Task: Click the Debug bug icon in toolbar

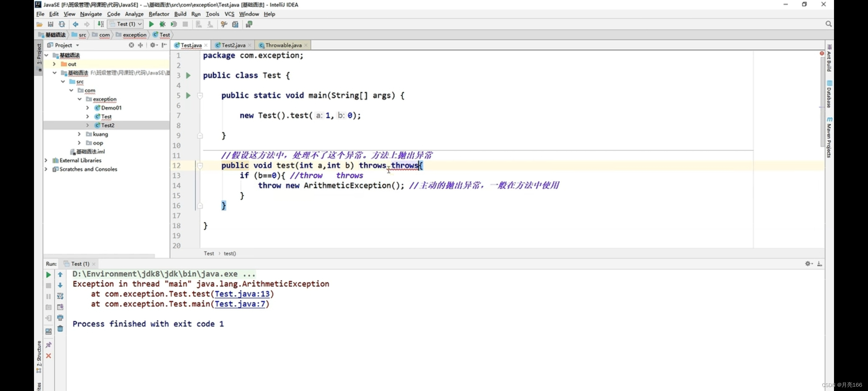Action: click(162, 24)
